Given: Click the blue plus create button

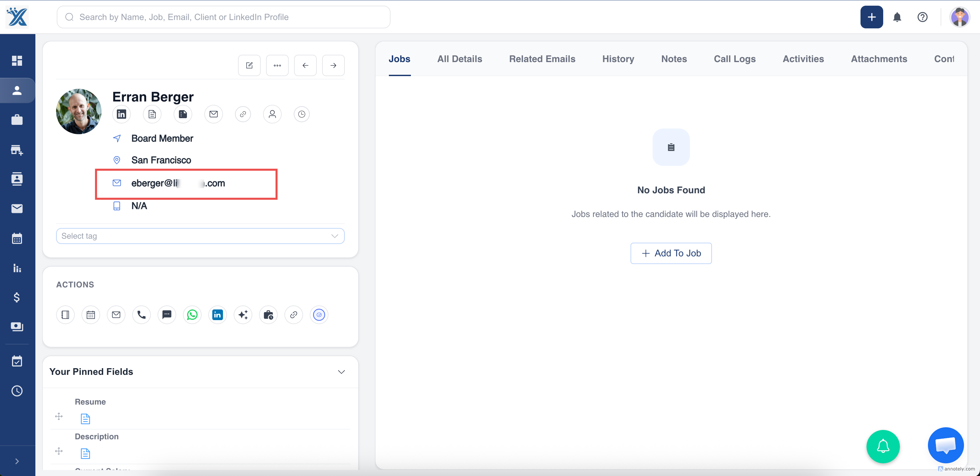Looking at the screenshot, I should point(872,17).
